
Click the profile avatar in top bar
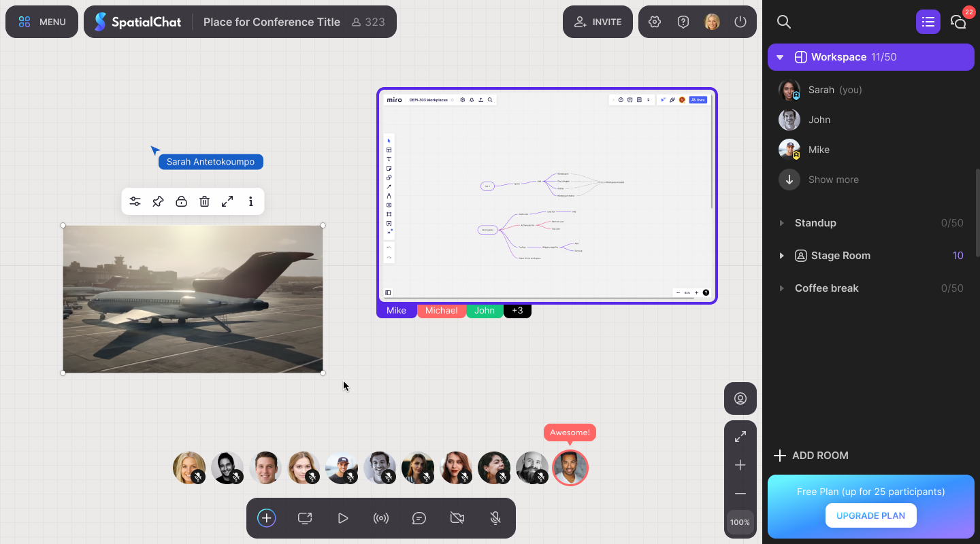pyautogui.click(x=712, y=22)
